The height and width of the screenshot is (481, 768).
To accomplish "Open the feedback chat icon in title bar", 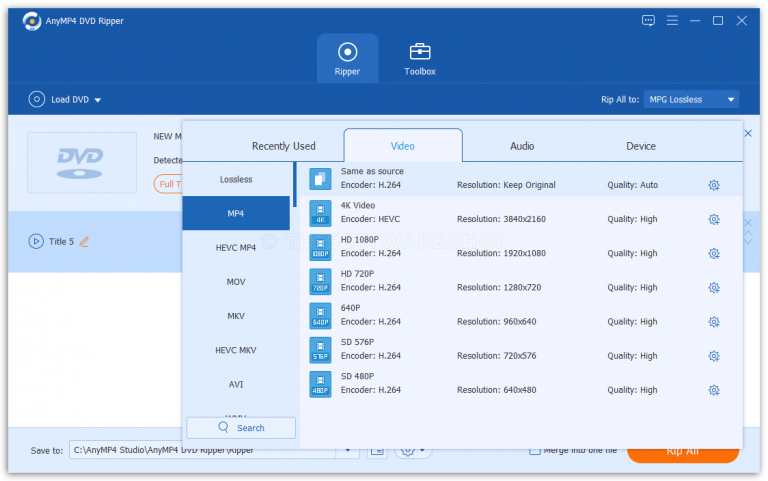I will (648, 21).
